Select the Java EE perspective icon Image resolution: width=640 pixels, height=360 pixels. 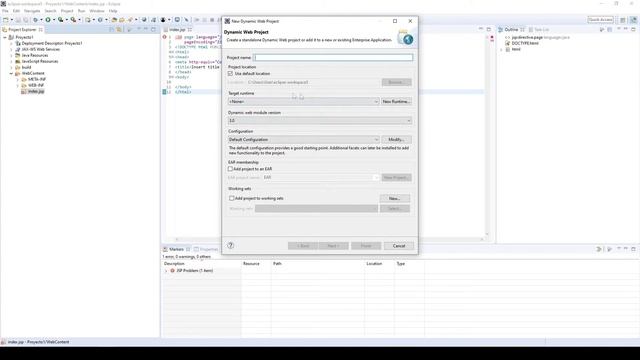[x=633, y=20]
